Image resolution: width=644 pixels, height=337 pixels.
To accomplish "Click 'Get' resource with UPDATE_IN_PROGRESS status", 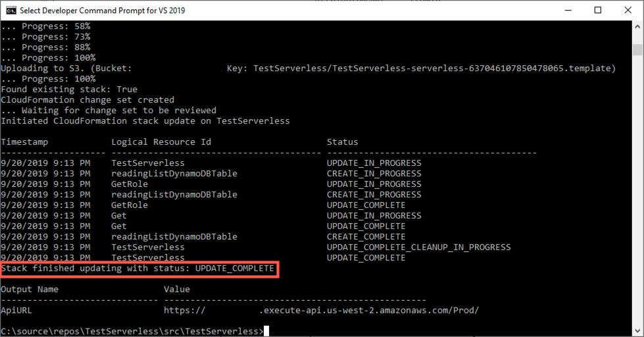I will tap(119, 216).
